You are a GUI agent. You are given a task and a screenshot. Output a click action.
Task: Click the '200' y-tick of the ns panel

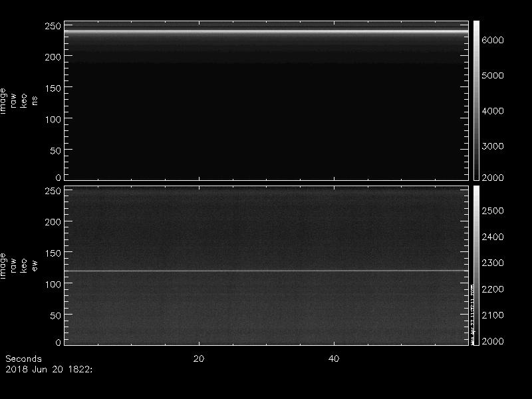[53, 57]
